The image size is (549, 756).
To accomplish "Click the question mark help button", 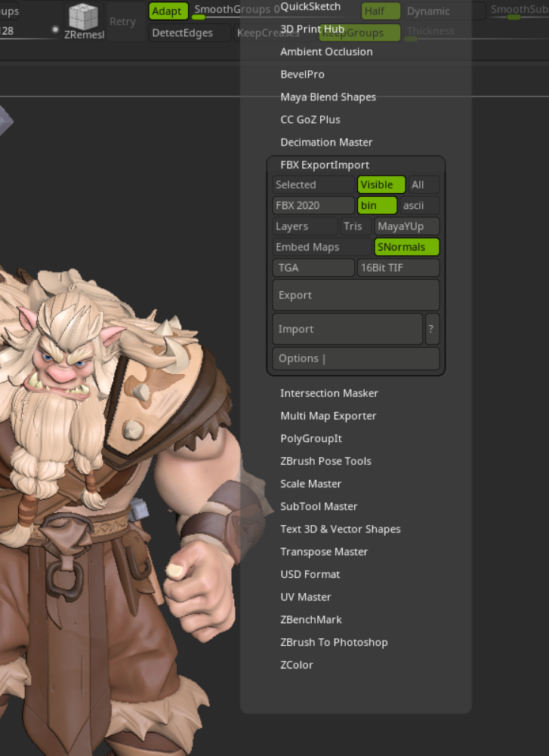I will [432, 329].
